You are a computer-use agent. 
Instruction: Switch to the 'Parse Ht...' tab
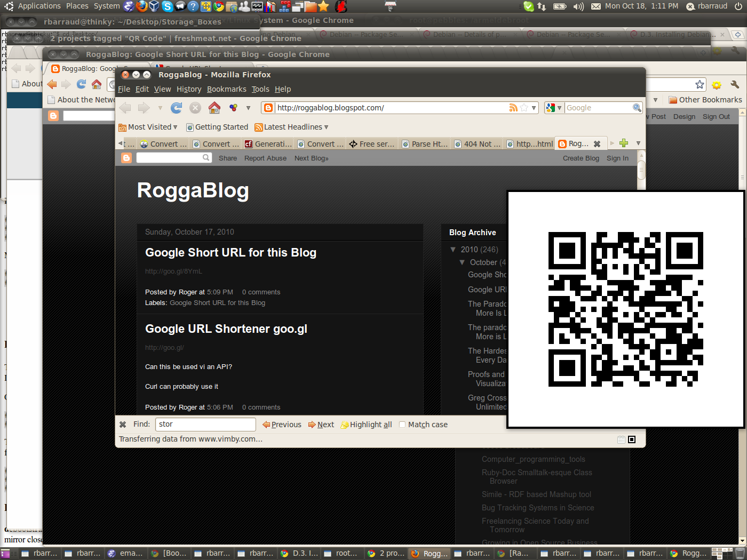[x=425, y=143]
